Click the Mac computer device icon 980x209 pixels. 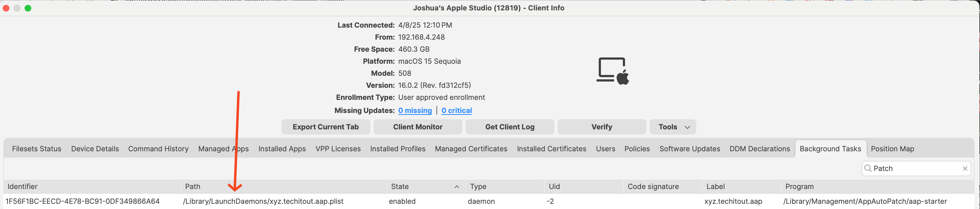612,71
